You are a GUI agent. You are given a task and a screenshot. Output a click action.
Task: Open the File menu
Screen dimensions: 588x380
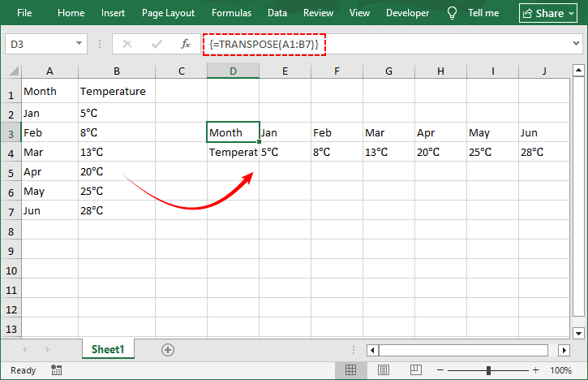click(x=24, y=13)
